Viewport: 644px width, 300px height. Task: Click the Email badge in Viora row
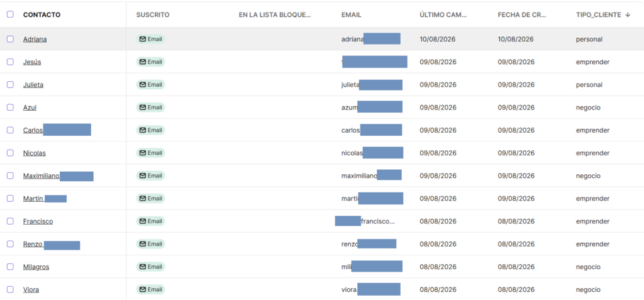pyautogui.click(x=151, y=289)
